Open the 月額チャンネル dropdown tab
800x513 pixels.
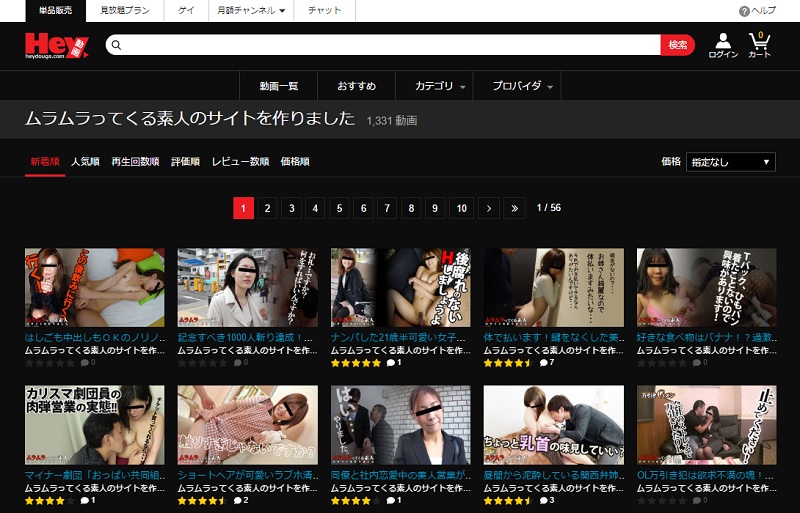coord(251,10)
